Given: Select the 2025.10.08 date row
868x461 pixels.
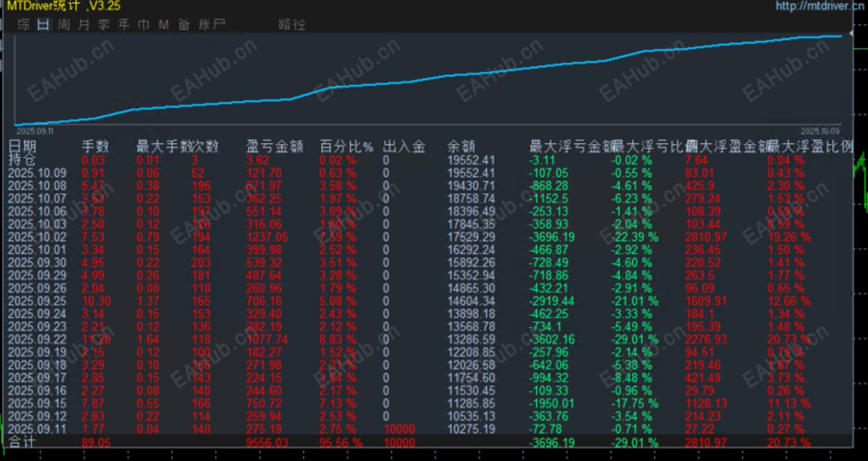Looking at the screenshot, I should [37, 186].
